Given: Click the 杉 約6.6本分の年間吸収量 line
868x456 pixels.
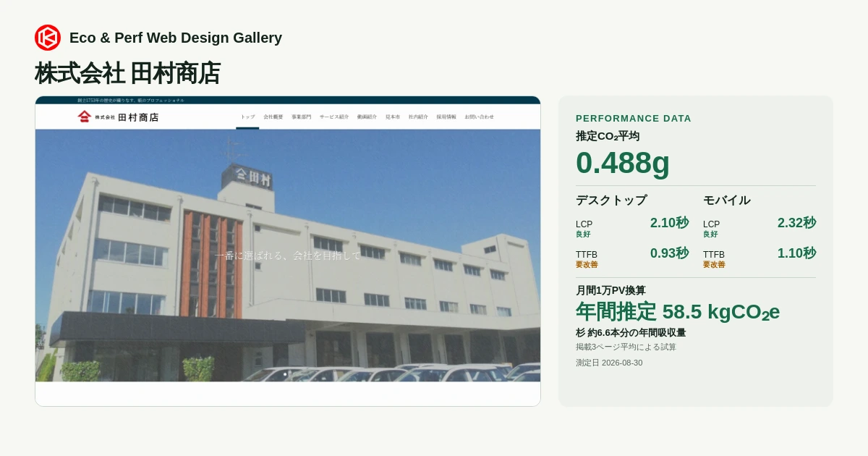Looking at the screenshot, I should (x=631, y=333).
